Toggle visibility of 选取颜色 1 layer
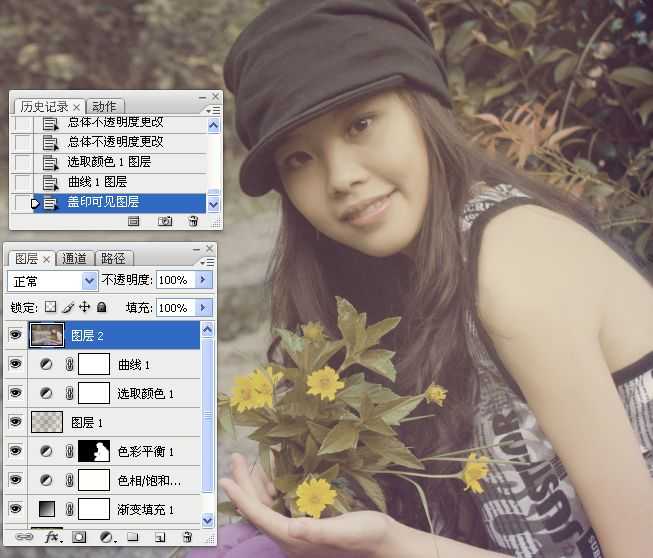This screenshot has width=653, height=558. click(x=15, y=393)
